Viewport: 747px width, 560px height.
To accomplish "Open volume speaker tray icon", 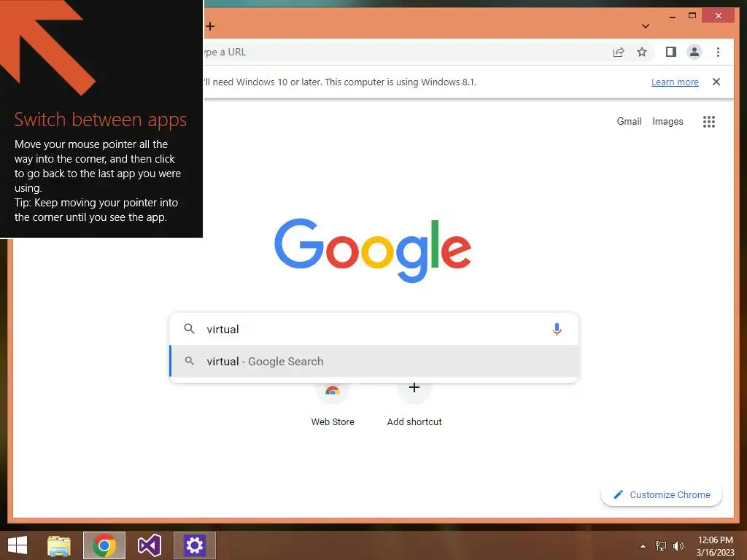I will point(678,546).
